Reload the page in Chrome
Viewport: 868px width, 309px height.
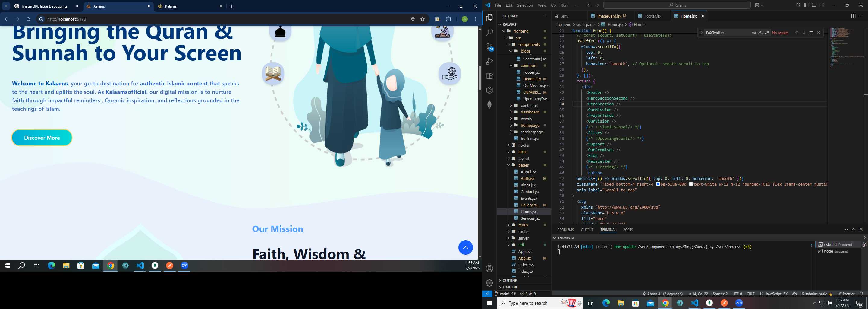coord(28,19)
